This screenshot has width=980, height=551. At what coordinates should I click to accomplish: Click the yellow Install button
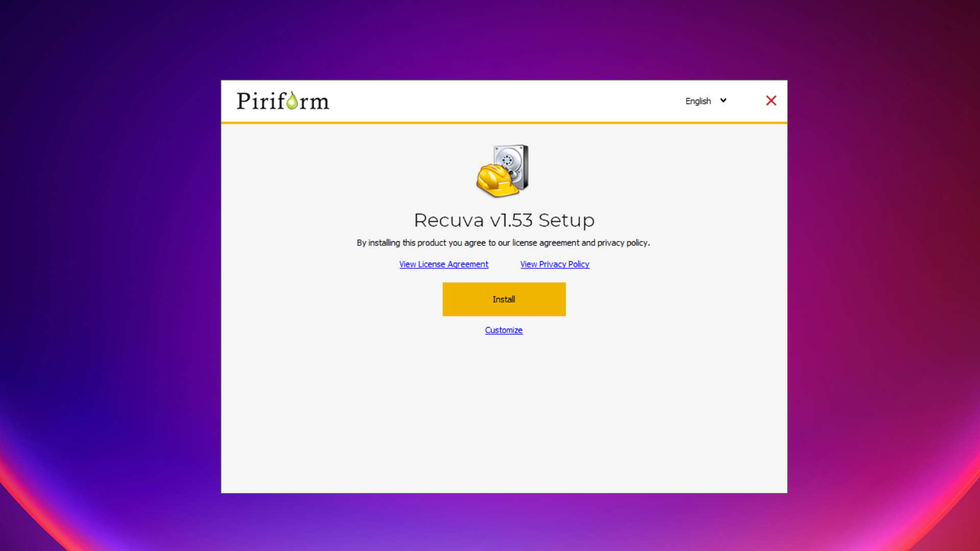(x=504, y=299)
